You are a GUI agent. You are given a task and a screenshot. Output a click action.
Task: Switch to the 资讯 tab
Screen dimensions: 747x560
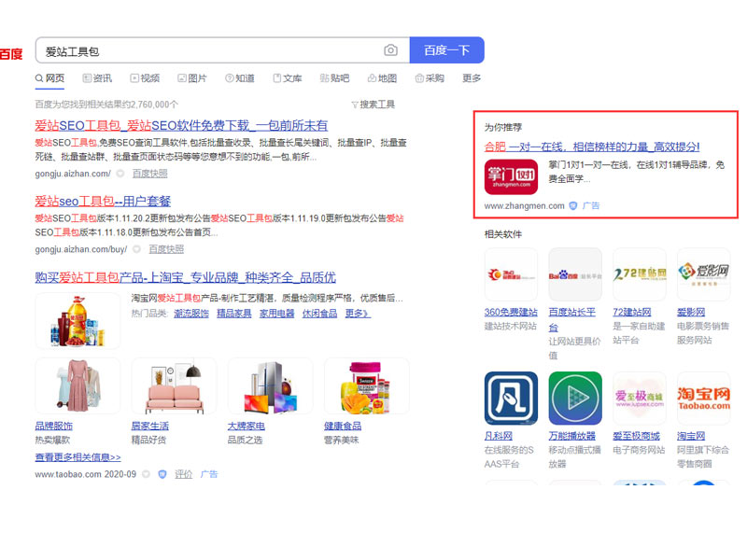(97, 78)
